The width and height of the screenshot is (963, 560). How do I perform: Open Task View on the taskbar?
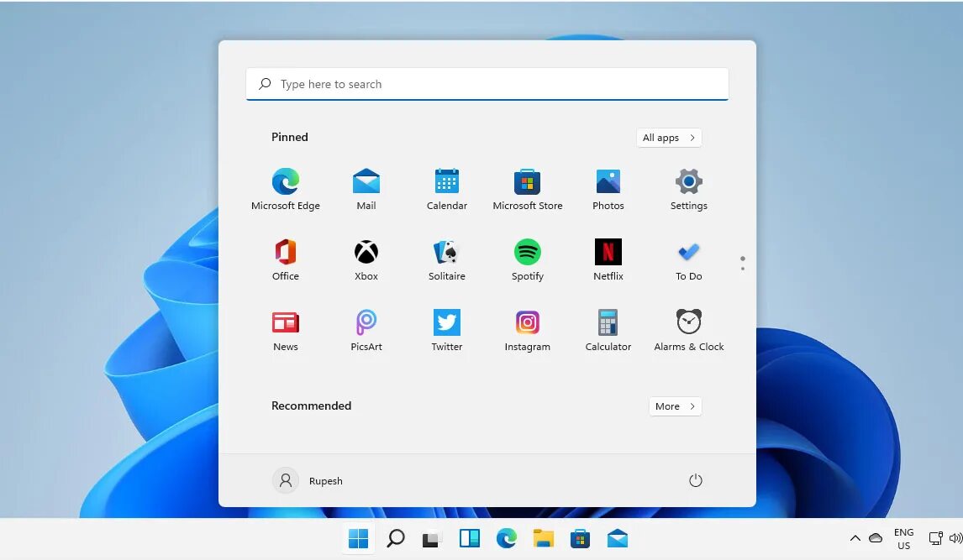click(433, 539)
